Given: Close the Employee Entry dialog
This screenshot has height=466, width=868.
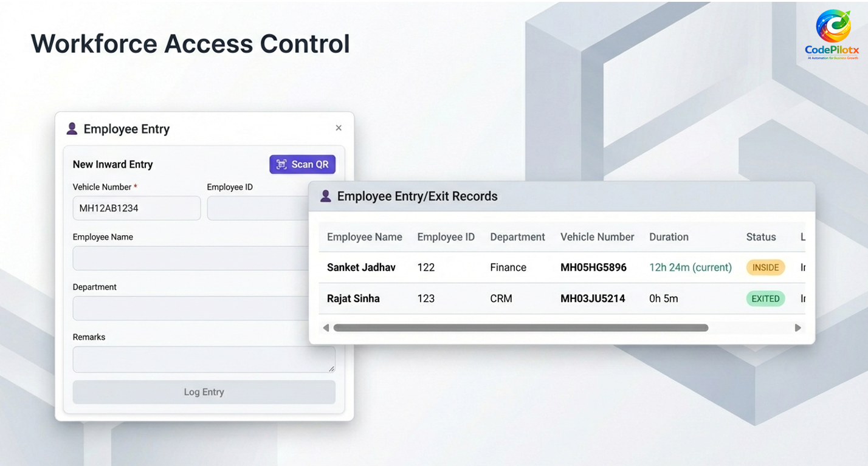Looking at the screenshot, I should [x=339, y=128].
